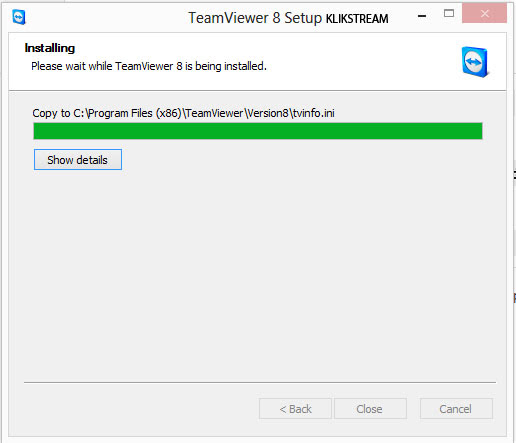Click the 'Copy to C:\Program Files' path text
516x443 pixels.
pos(183,113)
